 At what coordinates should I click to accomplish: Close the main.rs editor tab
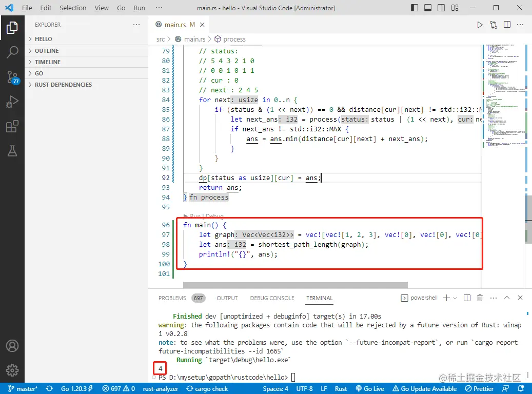point(202,25)
